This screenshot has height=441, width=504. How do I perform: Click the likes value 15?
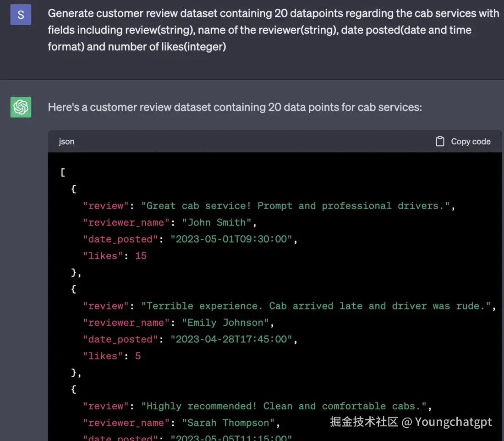141,256
